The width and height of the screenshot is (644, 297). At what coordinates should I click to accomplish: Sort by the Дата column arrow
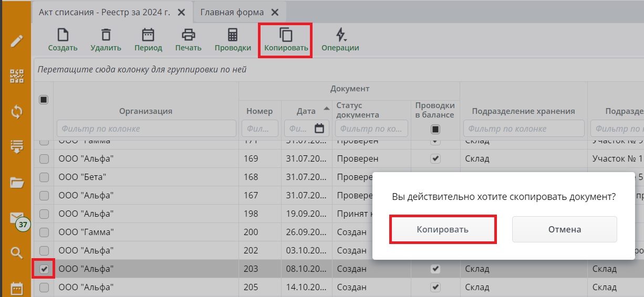(x=327, y=109)
